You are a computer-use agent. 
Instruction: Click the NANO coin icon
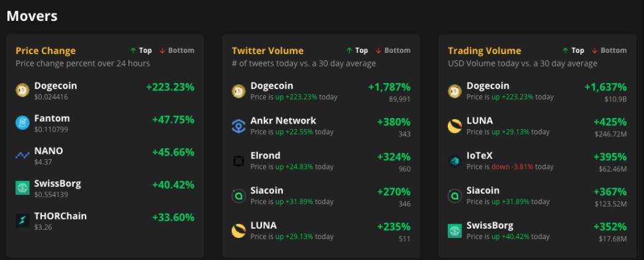click(23, 156)
